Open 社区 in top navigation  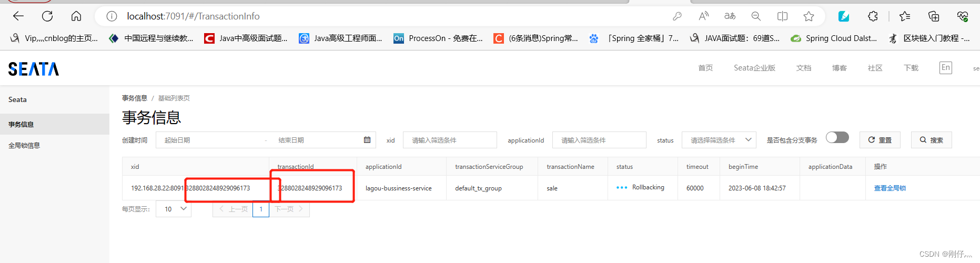point(875,68)
